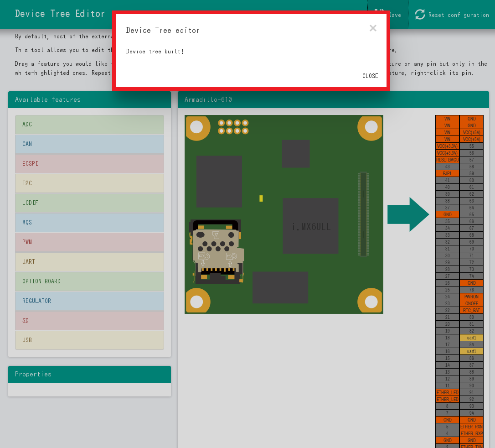This screenshot has width=495, height=448.
Task: Select the ETHER_RXP pin
Action: pyautogui.click(x=471, y=434)
